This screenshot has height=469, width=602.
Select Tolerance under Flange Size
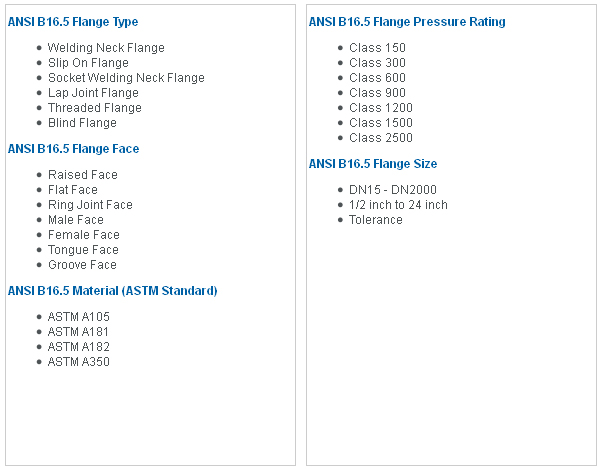point(375,220)
